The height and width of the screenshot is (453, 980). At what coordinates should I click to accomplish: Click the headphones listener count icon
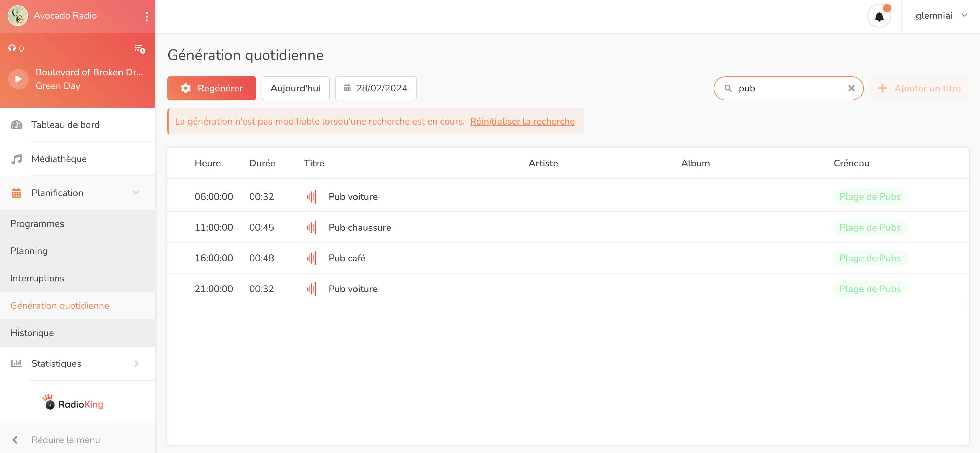(x=12, y=48)
